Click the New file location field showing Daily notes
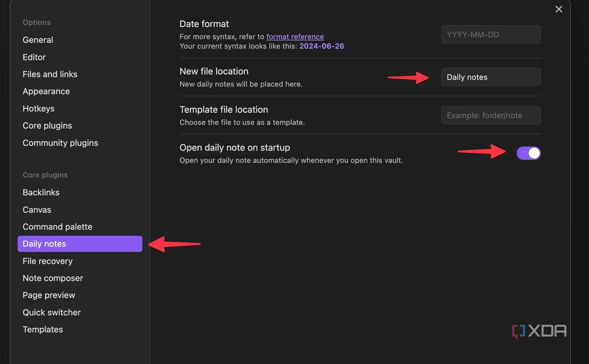Viewport: 589px width, 364px height. [490, 77]
